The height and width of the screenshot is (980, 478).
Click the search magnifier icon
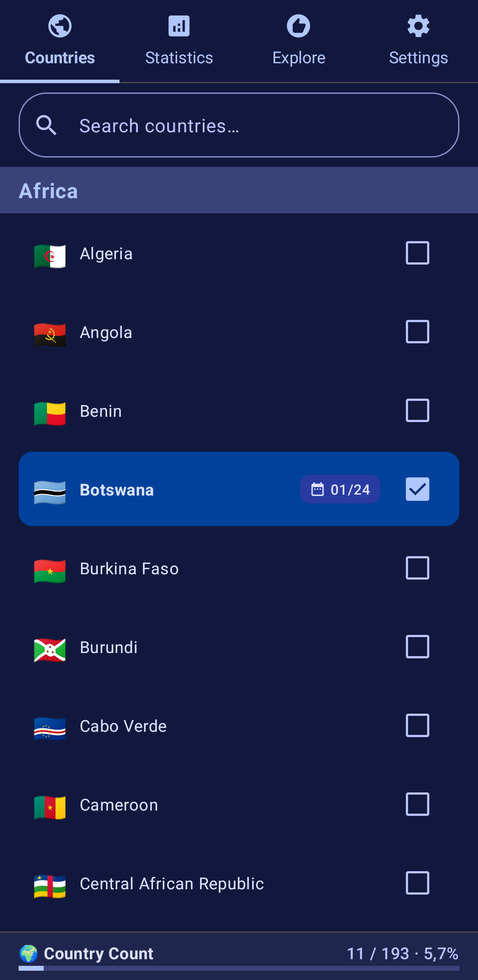46,125
